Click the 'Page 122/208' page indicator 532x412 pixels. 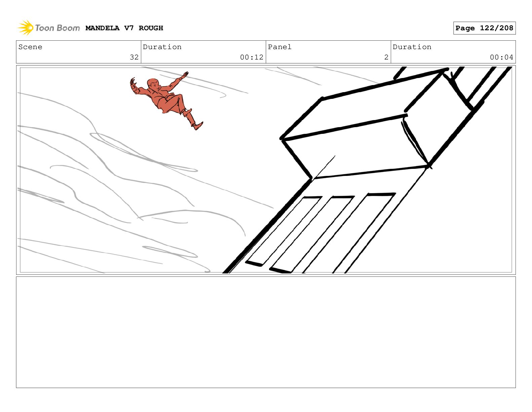(x=484, y=28)
